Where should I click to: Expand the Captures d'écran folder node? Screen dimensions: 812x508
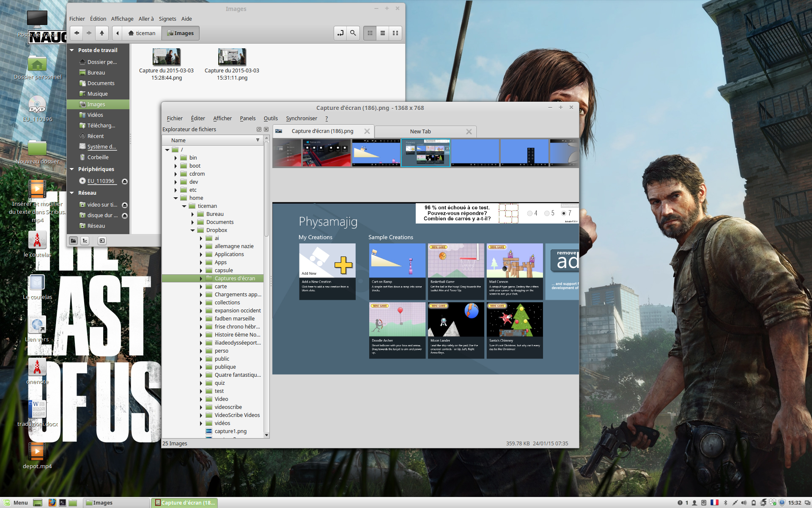click(x=201, y=279)
